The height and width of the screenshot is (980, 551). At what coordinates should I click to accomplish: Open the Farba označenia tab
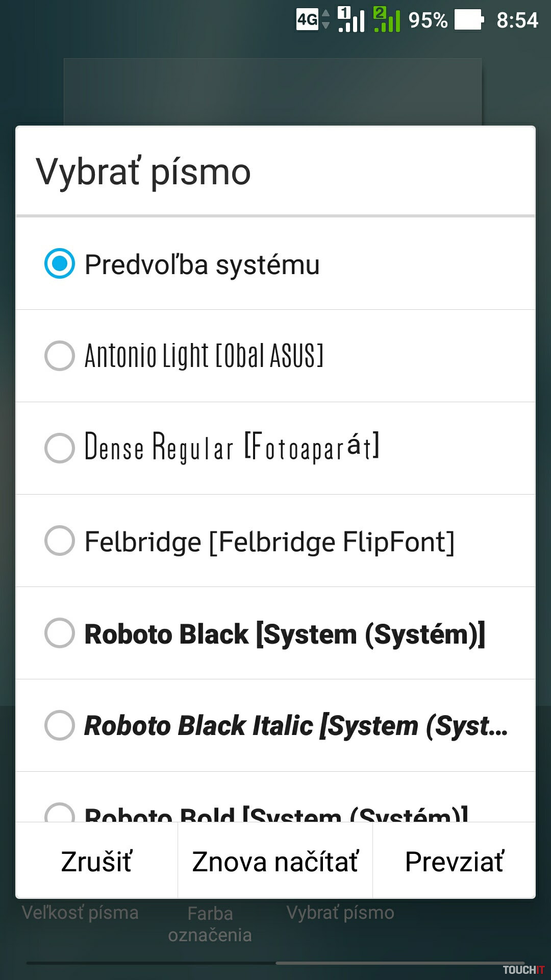[x=210, y=924]
